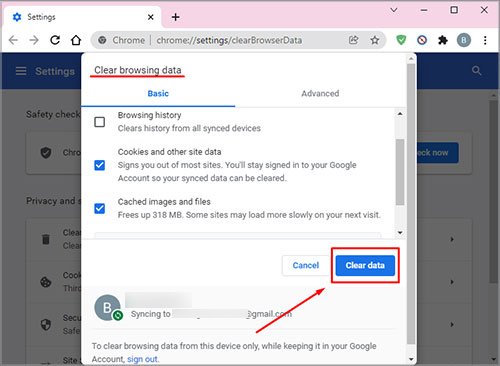The image size is (500, 366).
Task: Click the browser Back arrow
Action: (13, 40)
